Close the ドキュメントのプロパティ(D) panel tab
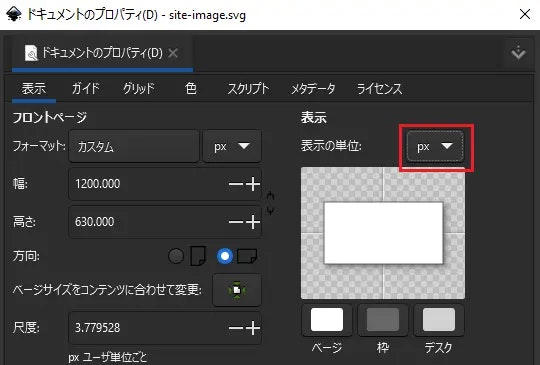 pyautogui.click(x=173, y=53)
